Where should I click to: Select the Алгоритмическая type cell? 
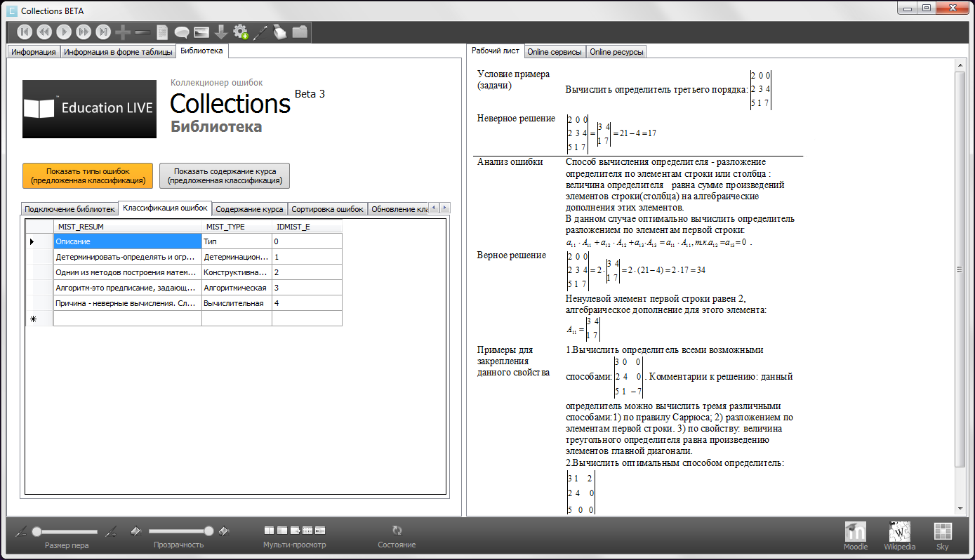237,288
